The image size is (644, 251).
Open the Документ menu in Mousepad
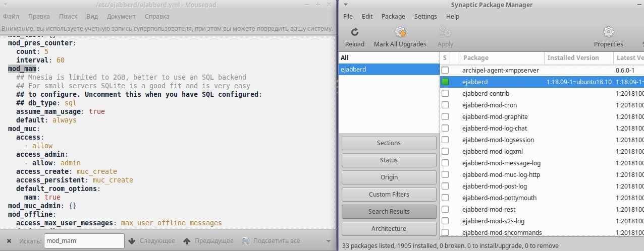coord(121,16)
